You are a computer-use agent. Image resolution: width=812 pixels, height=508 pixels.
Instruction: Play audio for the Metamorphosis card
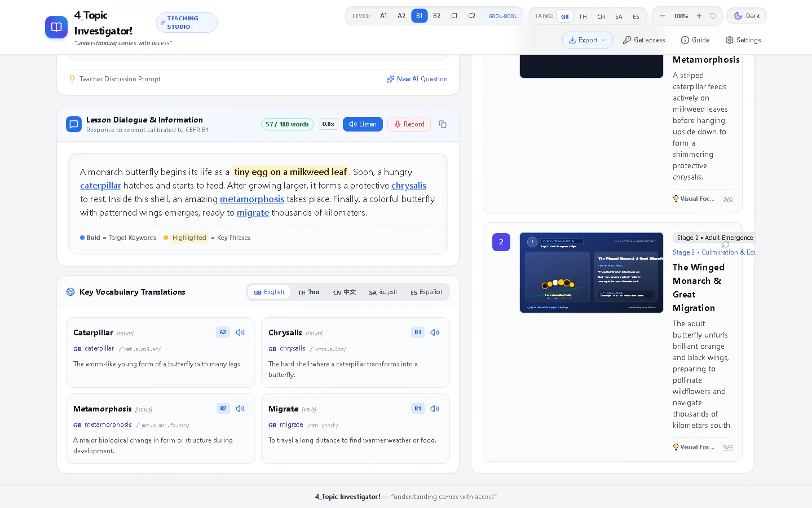coord(240,409)
